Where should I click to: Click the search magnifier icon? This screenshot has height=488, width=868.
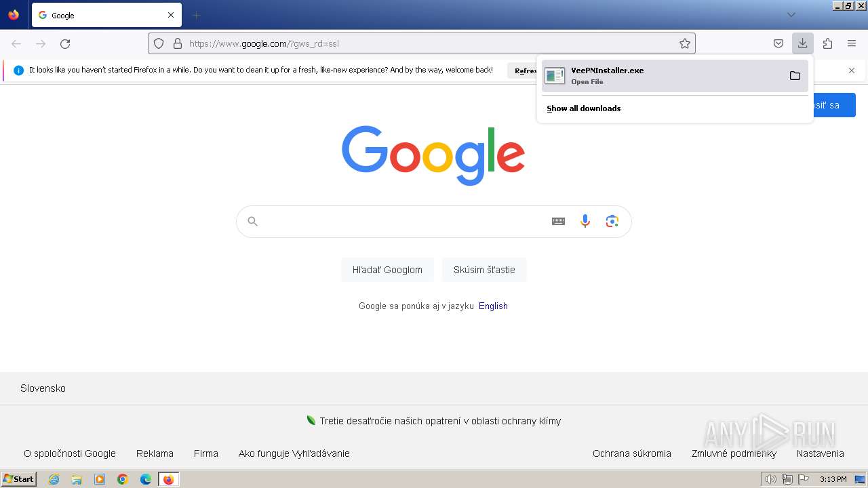(x=253, y=221)
